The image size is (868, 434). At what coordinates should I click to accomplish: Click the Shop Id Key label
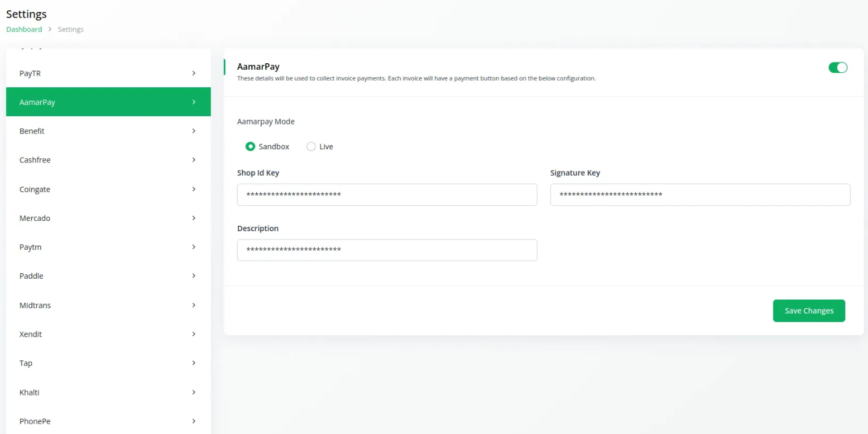[x=258, y=173]
